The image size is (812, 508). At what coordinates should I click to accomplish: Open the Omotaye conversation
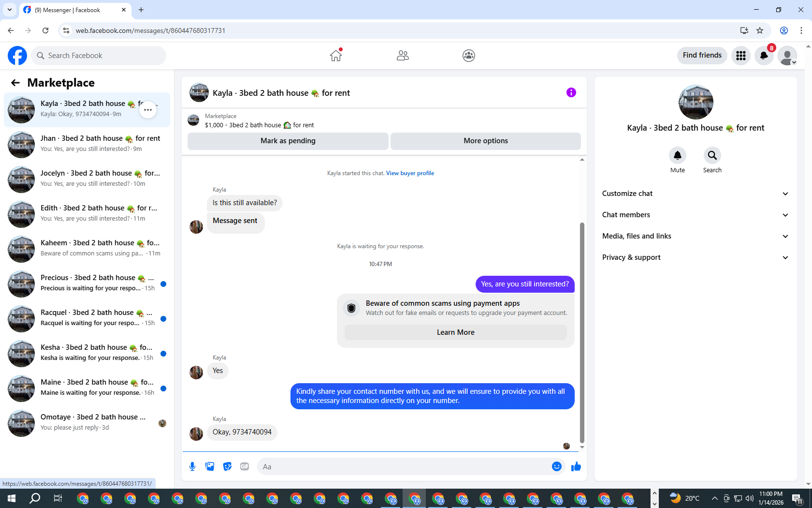[87, 423]
